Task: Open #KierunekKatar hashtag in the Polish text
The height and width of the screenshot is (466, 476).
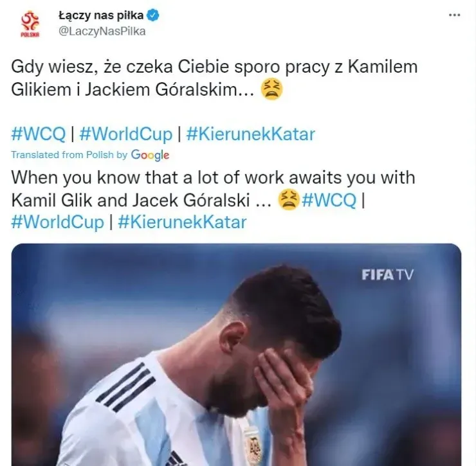Action: click(x=250, y=134)
